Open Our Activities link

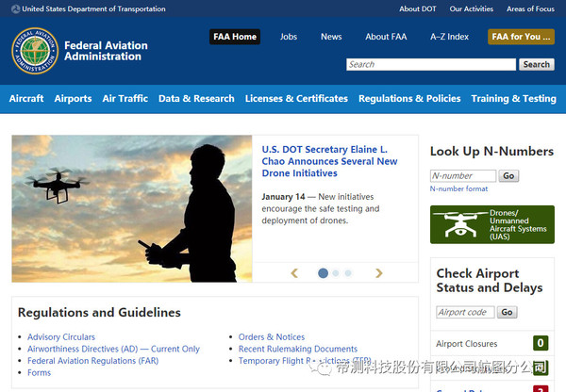pyautogui.click(x=471, y=8)
